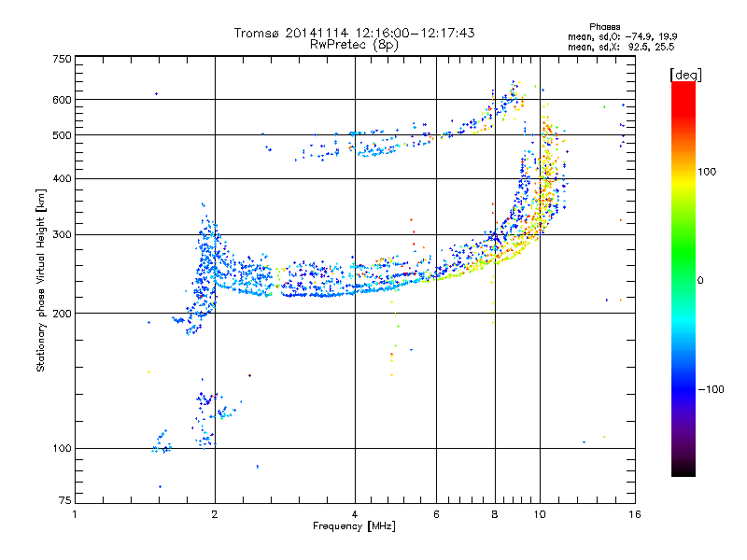Click the black bottom of the colorbar
Image resolution: width=747 pixels, height=560 pixels.
tap(684, 469)
